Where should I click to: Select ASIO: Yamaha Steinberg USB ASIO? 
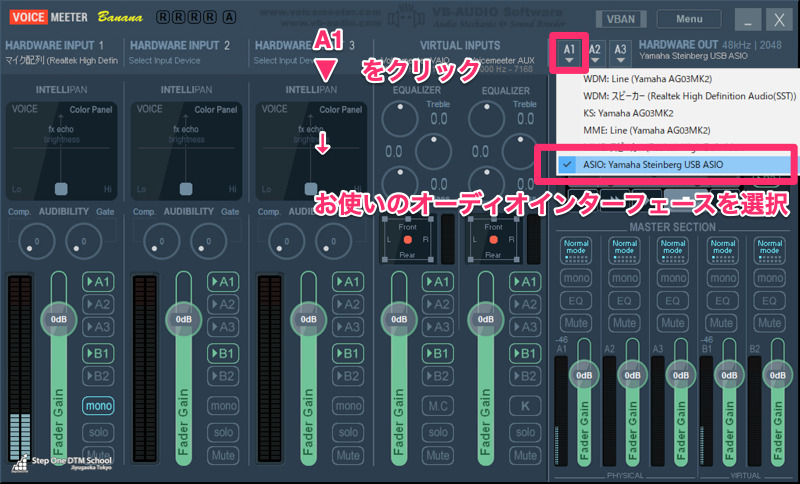tap(673, 165)
